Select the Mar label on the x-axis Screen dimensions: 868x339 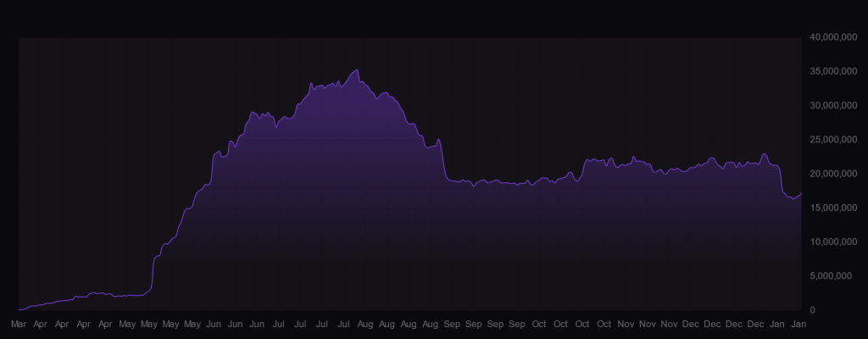(19, 324)
